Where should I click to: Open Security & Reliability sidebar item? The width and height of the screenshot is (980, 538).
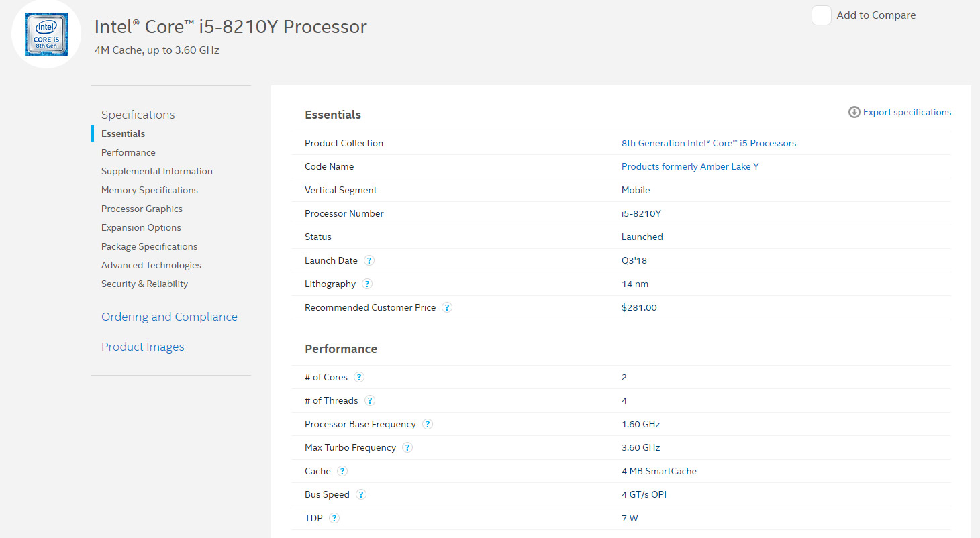tap(144, 284)
